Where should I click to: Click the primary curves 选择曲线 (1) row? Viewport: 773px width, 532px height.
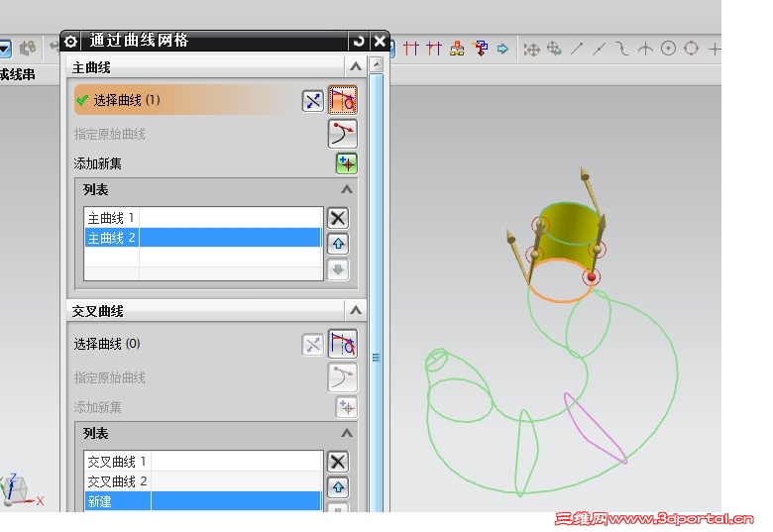[185, 100]
